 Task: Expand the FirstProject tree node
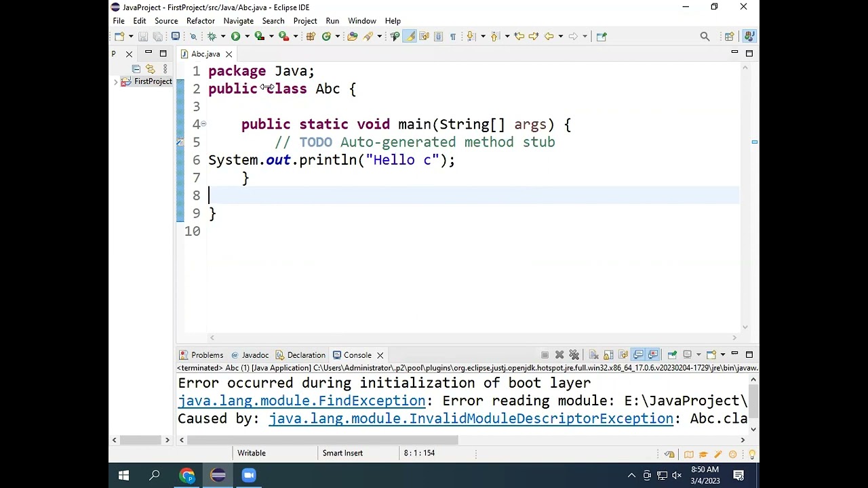(x=115, y=82)
